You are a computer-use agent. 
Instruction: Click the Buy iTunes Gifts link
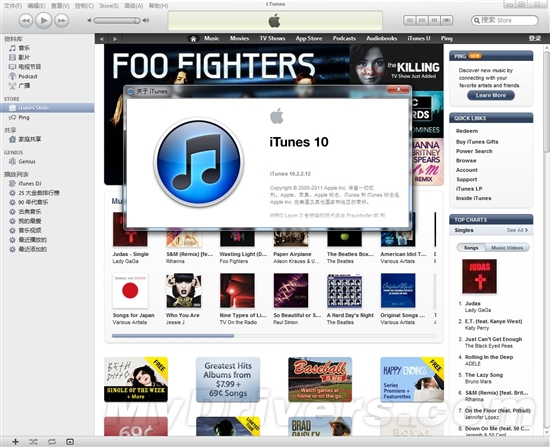coord(477,142)
